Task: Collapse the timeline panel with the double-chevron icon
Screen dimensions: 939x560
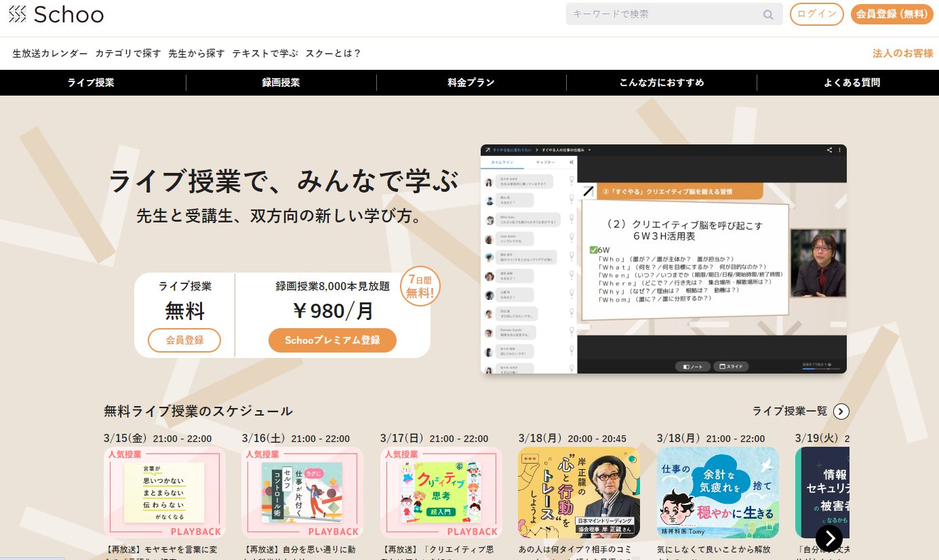Action: tap(571, 163)
